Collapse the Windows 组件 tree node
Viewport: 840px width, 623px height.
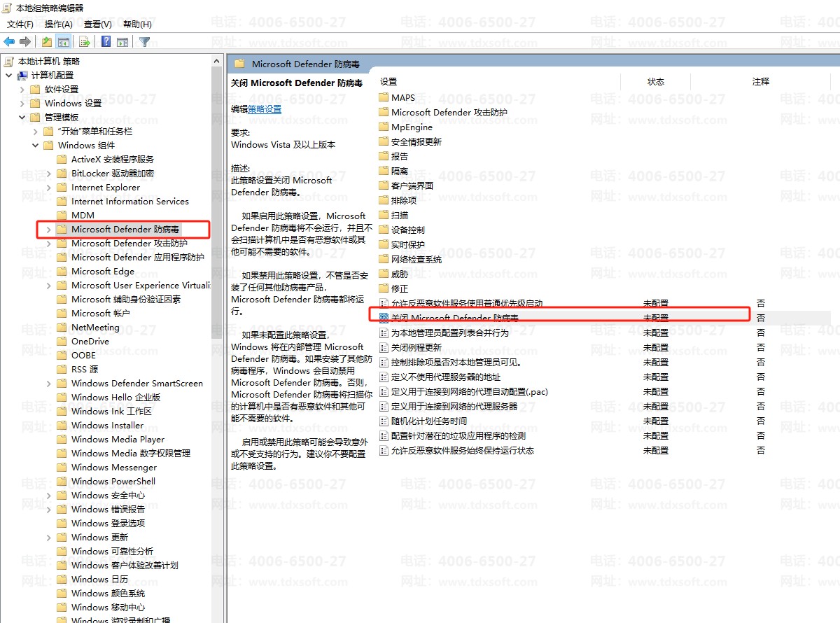click(35, 146)
